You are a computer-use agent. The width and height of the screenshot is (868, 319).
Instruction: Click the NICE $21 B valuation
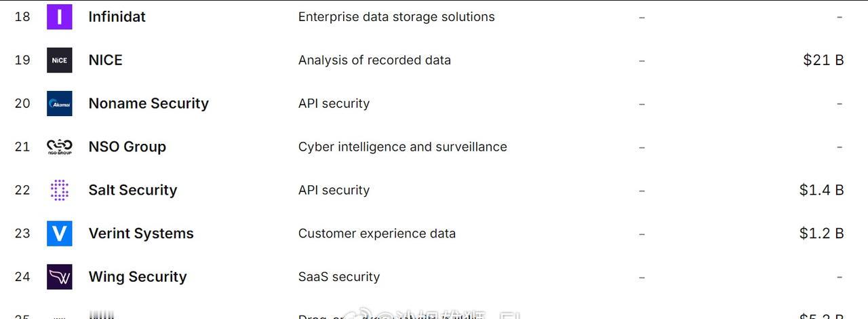tap(823, 60)
